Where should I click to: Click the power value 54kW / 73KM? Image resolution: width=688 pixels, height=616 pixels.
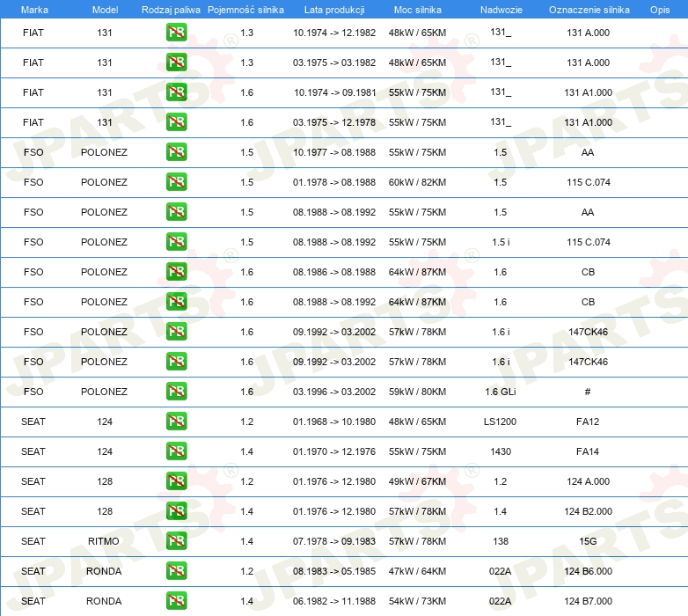click(417, 601)
